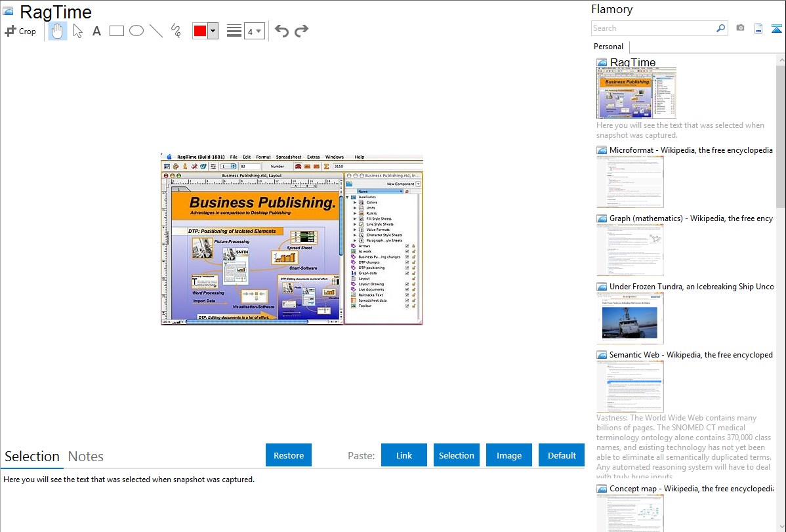Image resolution: width=786 pixels, height=532 pixels.
Task: Open the color picker dropdown arrow
Action: click(213, 31)
